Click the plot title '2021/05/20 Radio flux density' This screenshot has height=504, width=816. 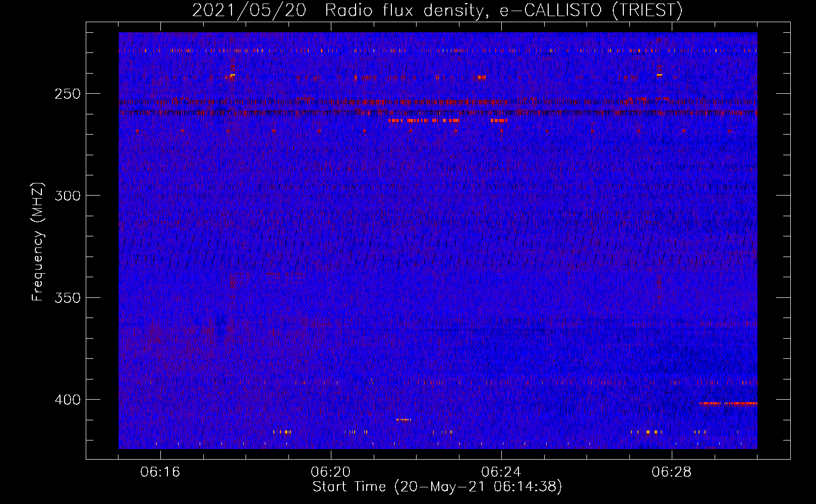pyautogui.click(x=437, y=10)
